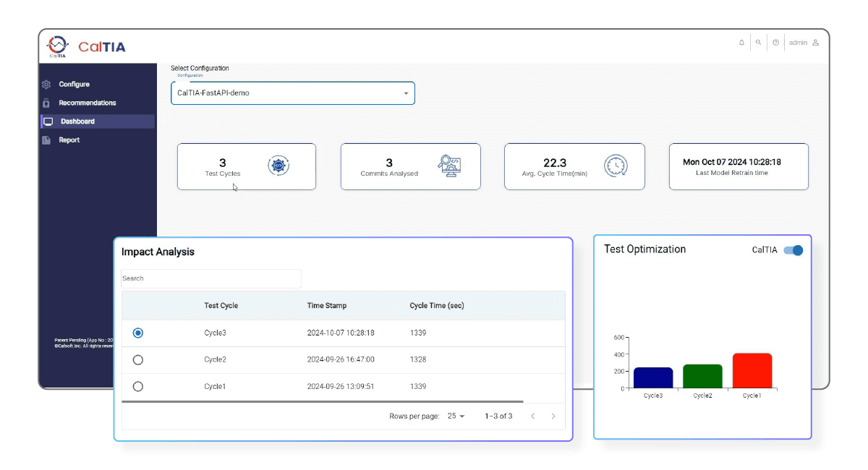Click the 2024-09-26 13:09:51 timestamp cell
The image size is (868, 470).
pyautogui.click(x=341, y=386)
